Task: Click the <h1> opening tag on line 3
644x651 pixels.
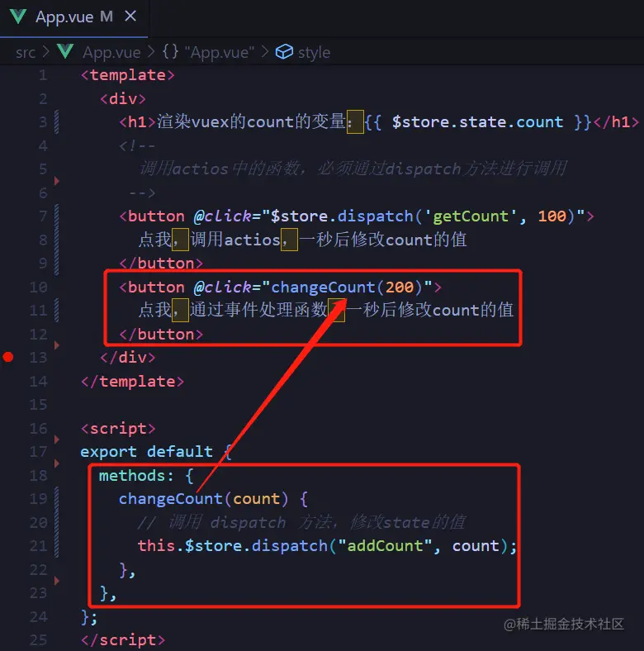Action: pos(137,122)
